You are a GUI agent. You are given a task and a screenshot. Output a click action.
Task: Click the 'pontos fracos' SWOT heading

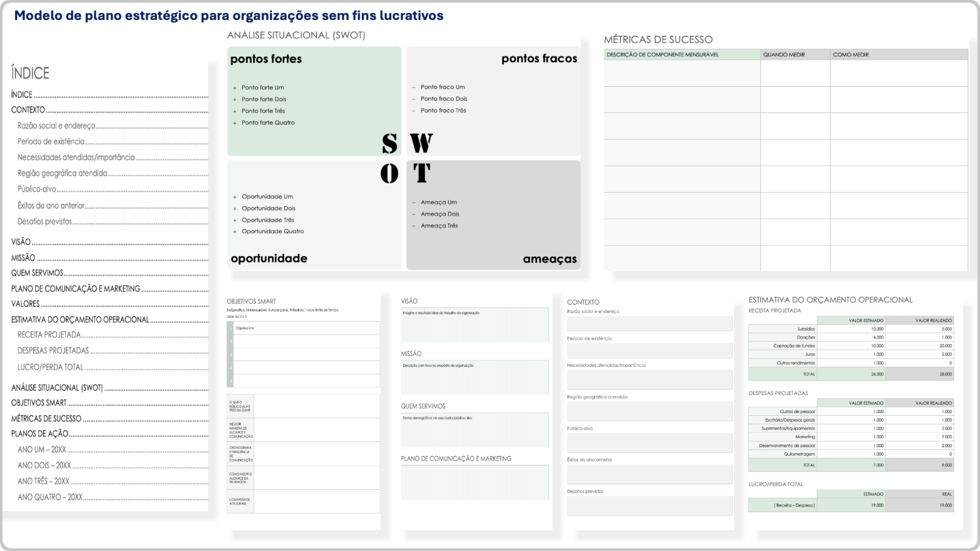click(539, 59)
